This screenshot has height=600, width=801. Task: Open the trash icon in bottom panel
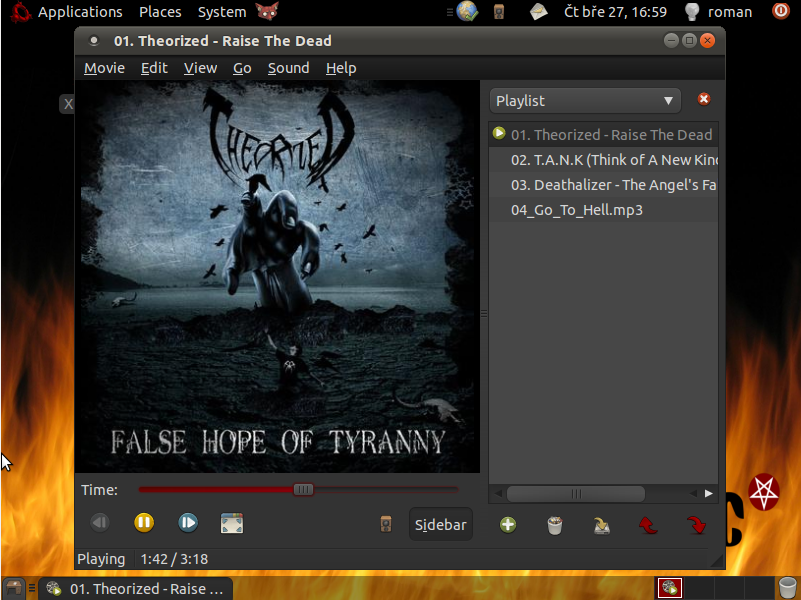point(788,588)
